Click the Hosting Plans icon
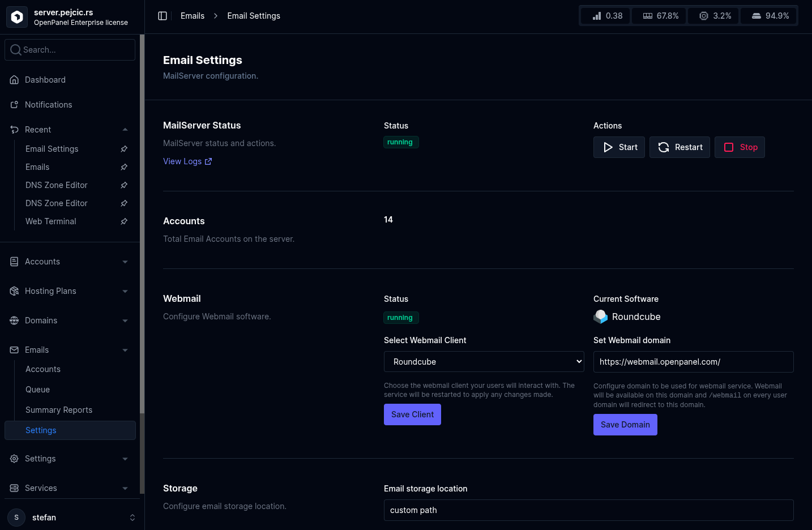This screenshot has height=530, width=812. pyautogui.click(x=14, y=291)
